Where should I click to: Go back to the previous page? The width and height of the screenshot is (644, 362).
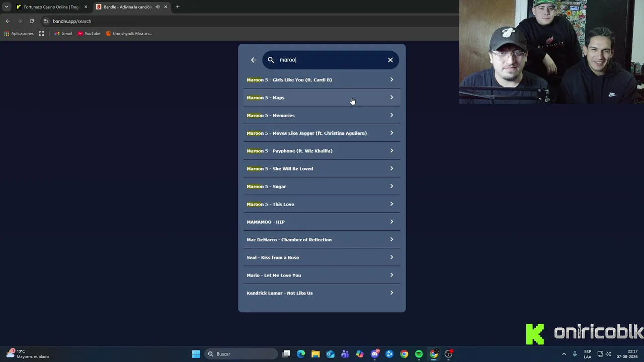[x=8, y=21]
